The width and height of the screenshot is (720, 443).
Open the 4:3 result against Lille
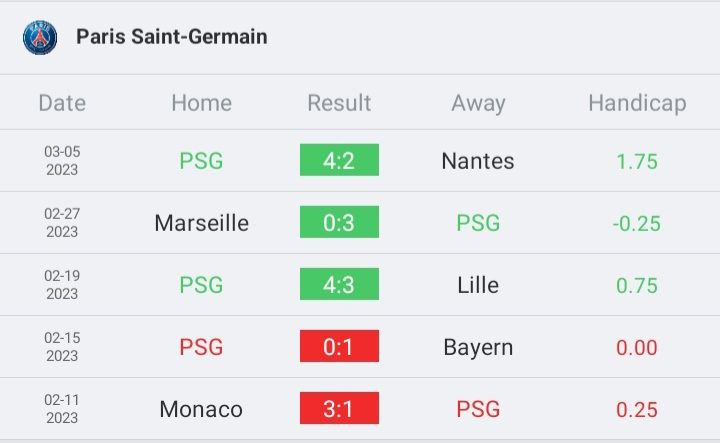point(339,284)
